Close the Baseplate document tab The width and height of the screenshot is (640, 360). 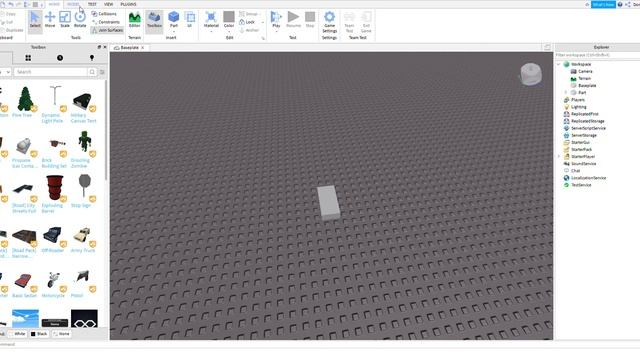pos(143,48)
